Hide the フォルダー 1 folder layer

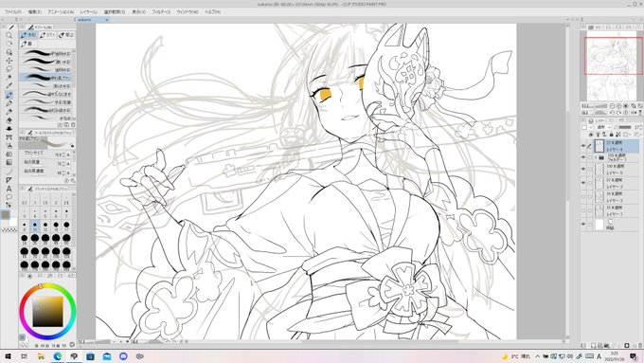(x=583, y=157)
